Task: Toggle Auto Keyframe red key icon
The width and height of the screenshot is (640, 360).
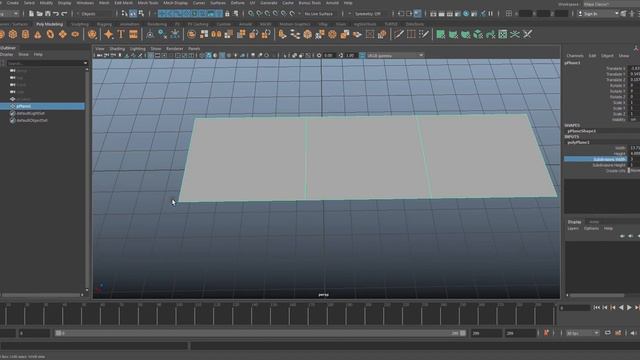Action: (x=546, y=333)
